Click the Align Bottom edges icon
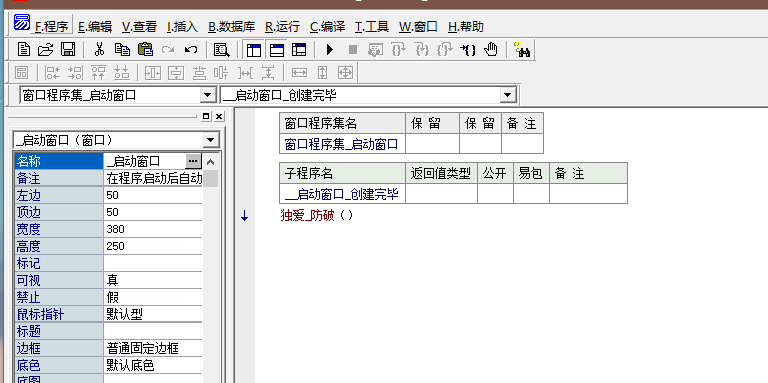The width and height of the screenshot is (768, 383). [121, 73]
